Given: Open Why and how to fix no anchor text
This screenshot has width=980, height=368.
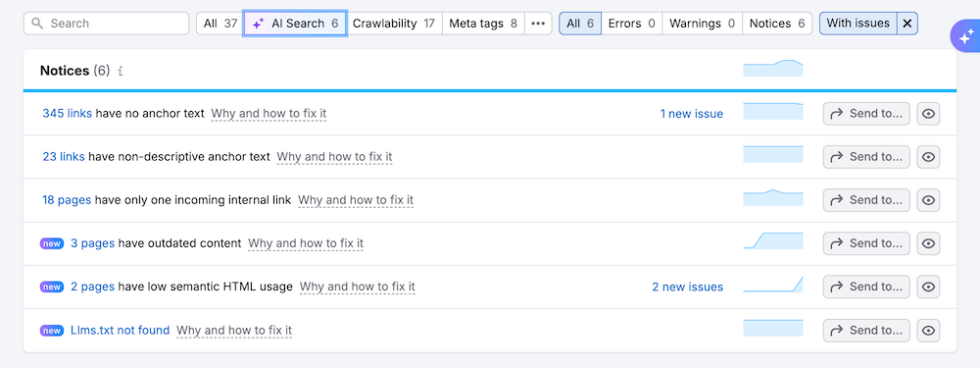Looking at the screenshot, I should point(269,114).
